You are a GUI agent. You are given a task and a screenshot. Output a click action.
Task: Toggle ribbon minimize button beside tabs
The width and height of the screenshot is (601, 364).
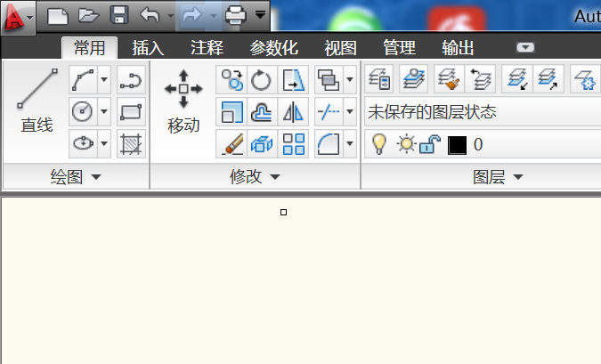[x=525, y=47]
